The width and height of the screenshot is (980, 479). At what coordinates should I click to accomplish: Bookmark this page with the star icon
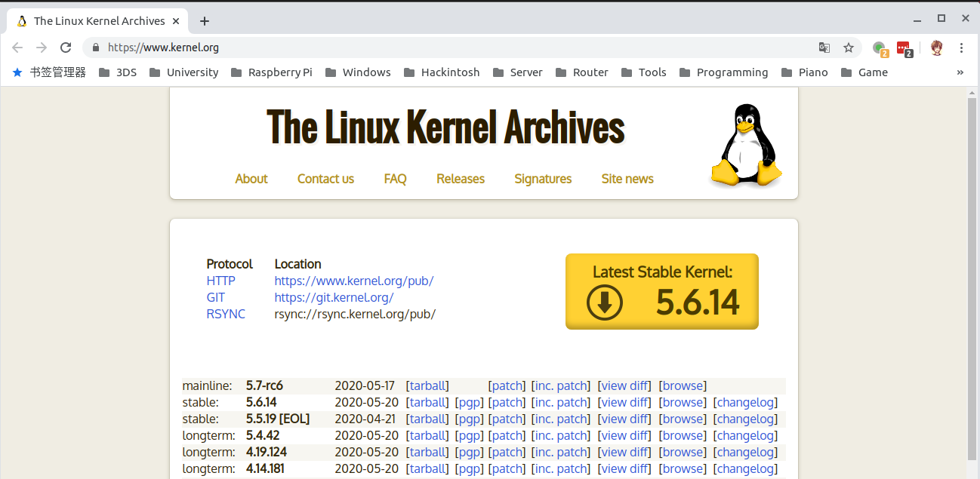849,48
